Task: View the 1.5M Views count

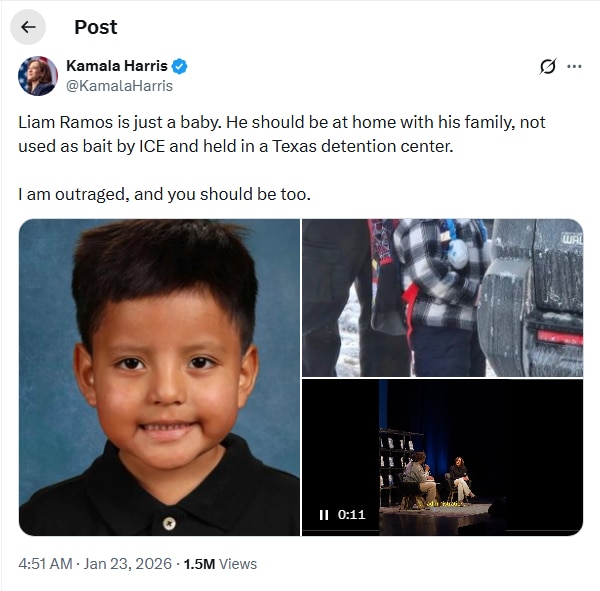Action: 219,564
